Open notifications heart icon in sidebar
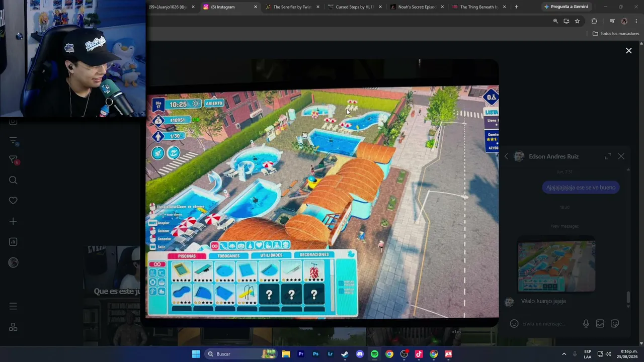644x362 pixels. tap(13, 201)
